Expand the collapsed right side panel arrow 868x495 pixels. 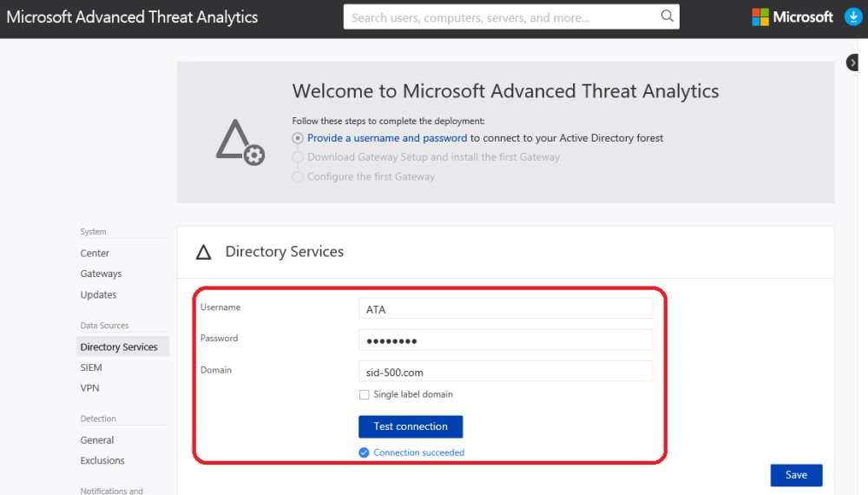click(x=853, y=63)
